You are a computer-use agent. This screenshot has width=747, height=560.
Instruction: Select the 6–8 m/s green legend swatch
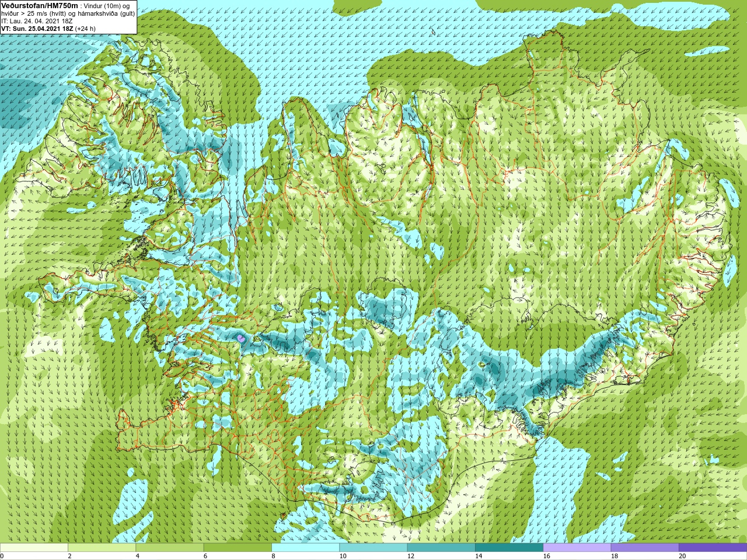(x=238, y=547)
